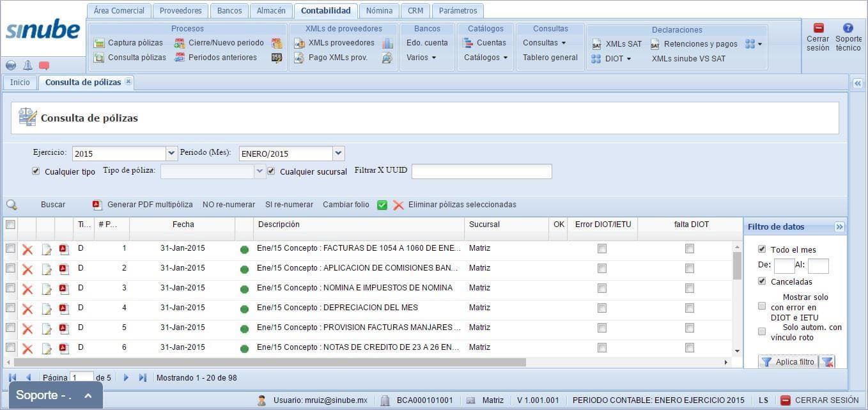The width and height of the screenshot is (868, 410).
Task: Open XMLs SAT declarations
Action: pos(617,44)
